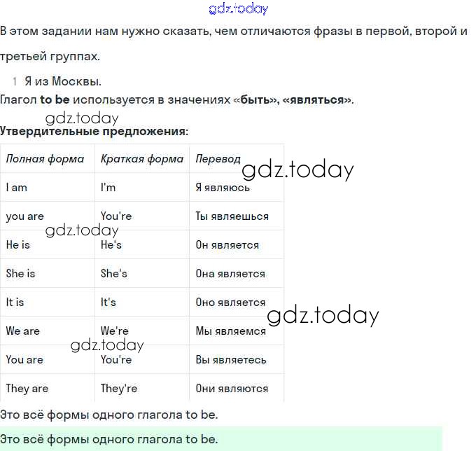Click the 'We're' short form cell
The width and height of the screenshot is (476, 451).
(115, 331)
